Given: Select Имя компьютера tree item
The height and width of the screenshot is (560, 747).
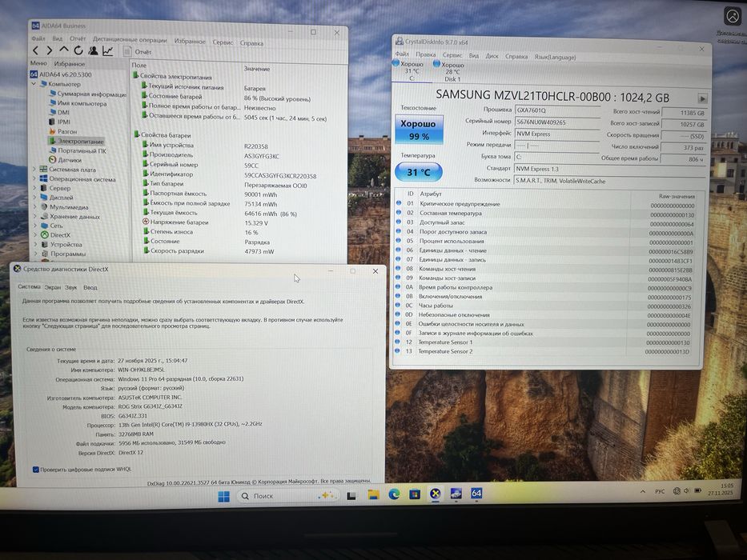Looking at the screenshot, I should coord(78,103).
